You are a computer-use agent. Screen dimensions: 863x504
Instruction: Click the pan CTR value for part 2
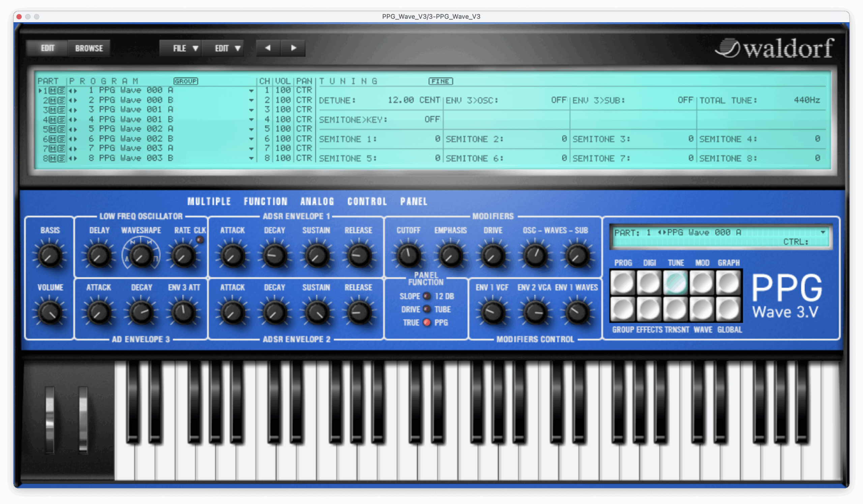coord(304,101)
